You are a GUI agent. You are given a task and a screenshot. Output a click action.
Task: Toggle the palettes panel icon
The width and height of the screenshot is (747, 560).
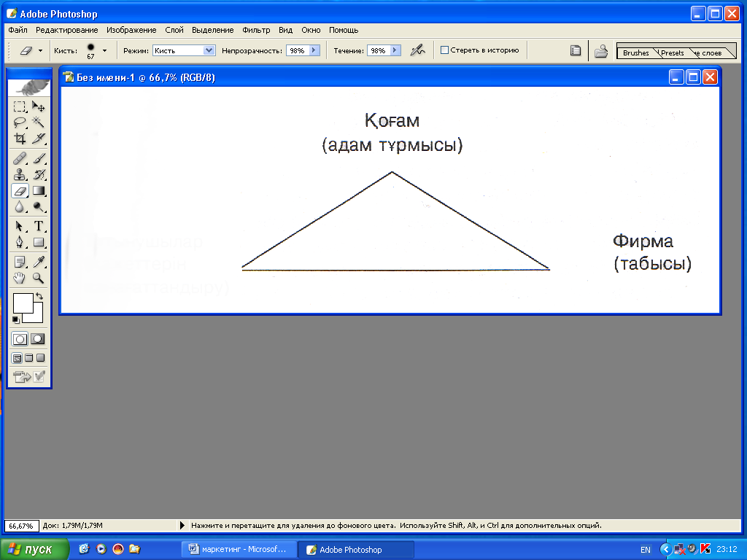coord(576,50)
